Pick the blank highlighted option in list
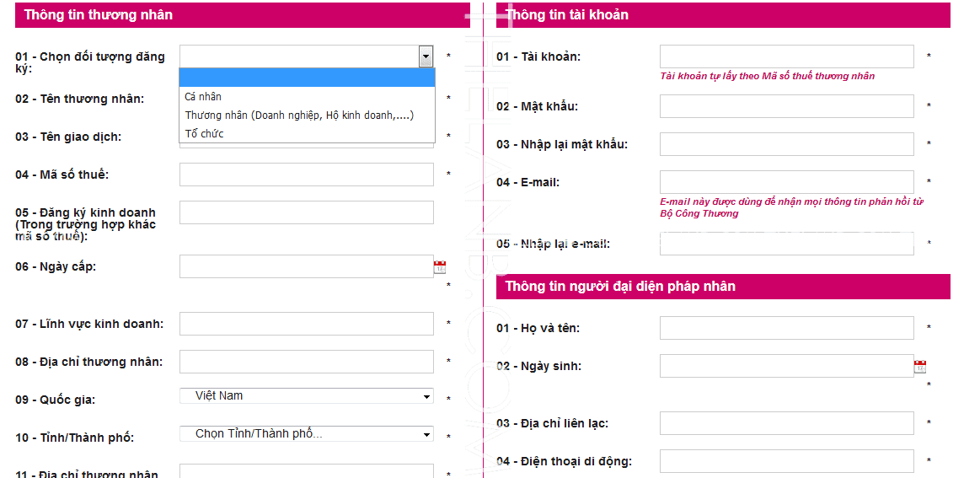 pyautogui.click(x=307, y=78)
